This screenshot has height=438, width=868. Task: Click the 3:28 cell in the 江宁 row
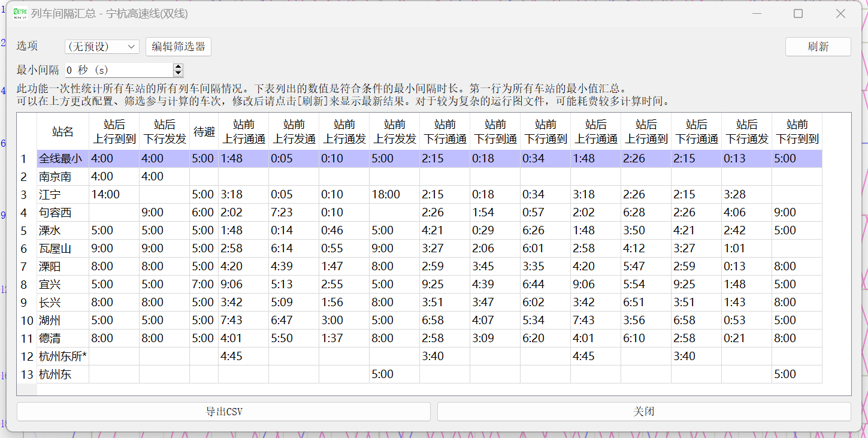pos(747,195)
